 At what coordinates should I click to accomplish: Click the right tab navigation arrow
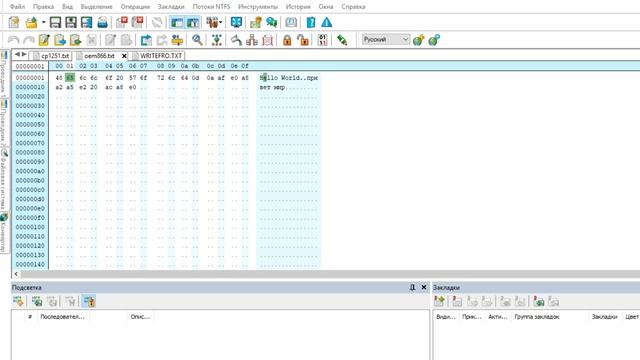coord(24,54)
